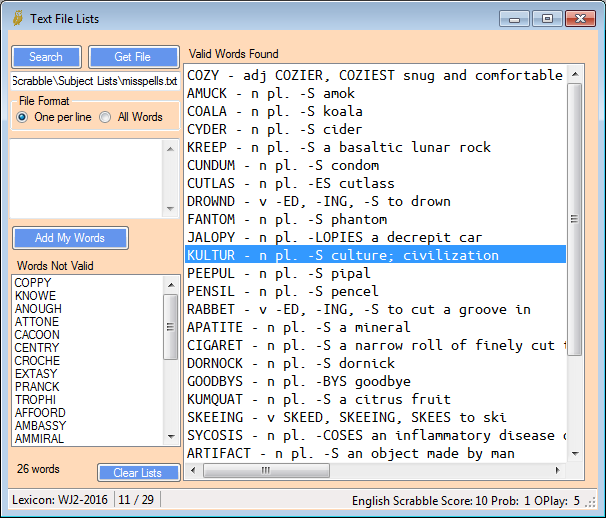Screen dimensions: 606x518
Task: Select the CUTLAS cutlass row
Action: [x=376, y=183]
